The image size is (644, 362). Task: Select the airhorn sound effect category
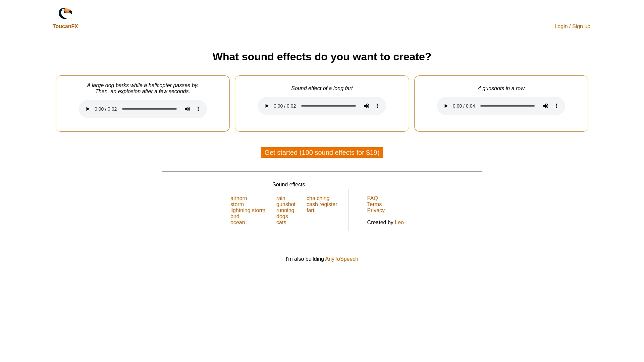[238, 198]
